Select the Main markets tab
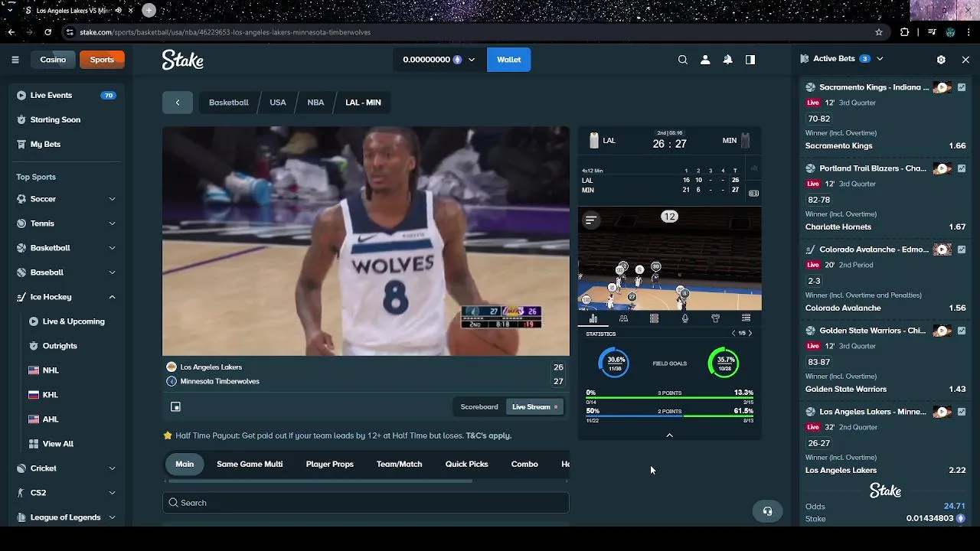The height and width of the screenshot is (551, 980). coord(185,465)
